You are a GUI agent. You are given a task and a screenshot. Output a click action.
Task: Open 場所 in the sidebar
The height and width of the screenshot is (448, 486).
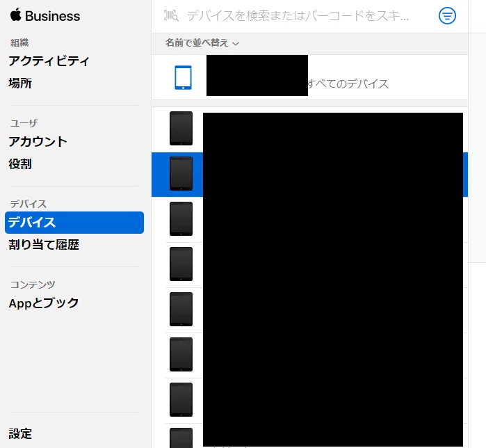(x=20, y=83)
